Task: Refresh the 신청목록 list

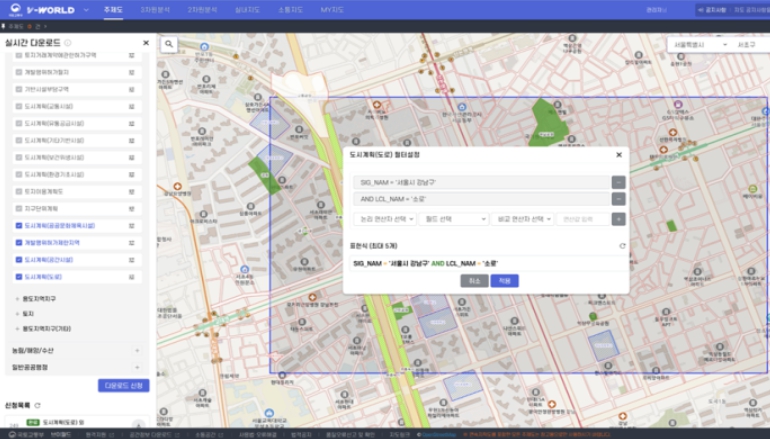Action: [38, 406]
